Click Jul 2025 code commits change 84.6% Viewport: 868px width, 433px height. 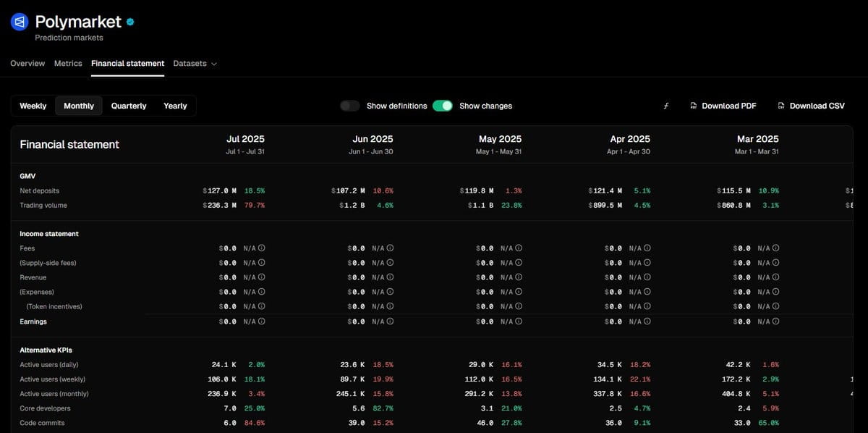coord(255,423)
